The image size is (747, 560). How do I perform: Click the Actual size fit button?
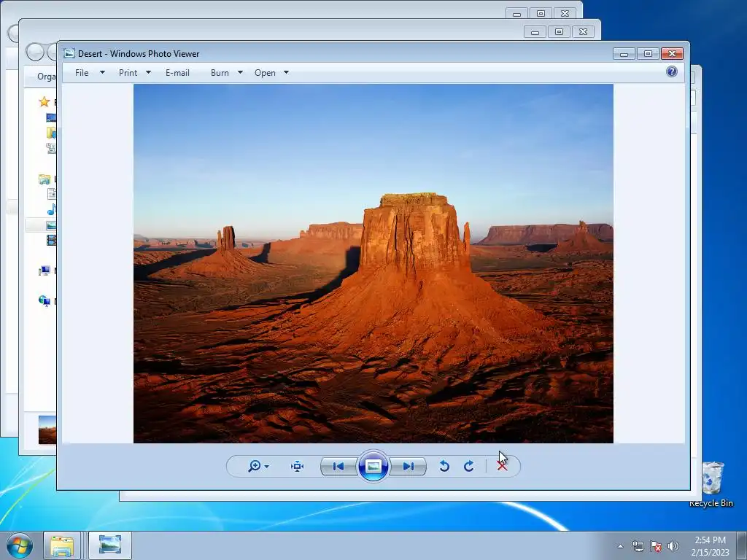click(298, 466)
